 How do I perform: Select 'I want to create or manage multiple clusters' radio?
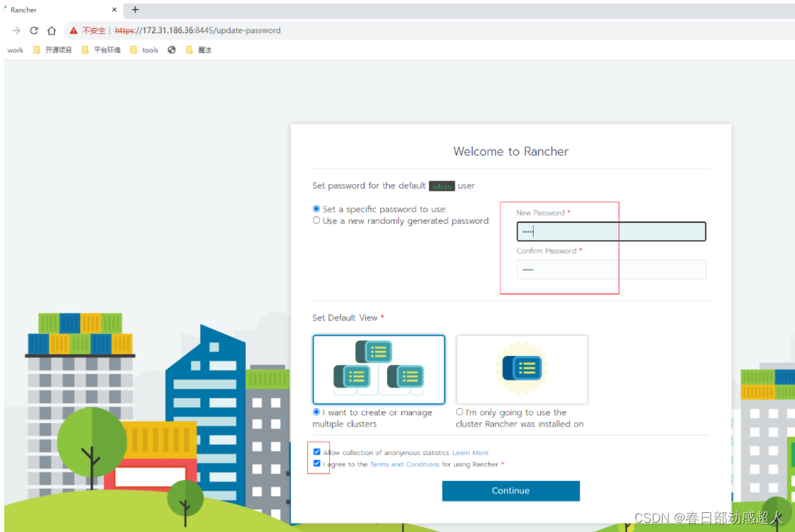[316, 412]
